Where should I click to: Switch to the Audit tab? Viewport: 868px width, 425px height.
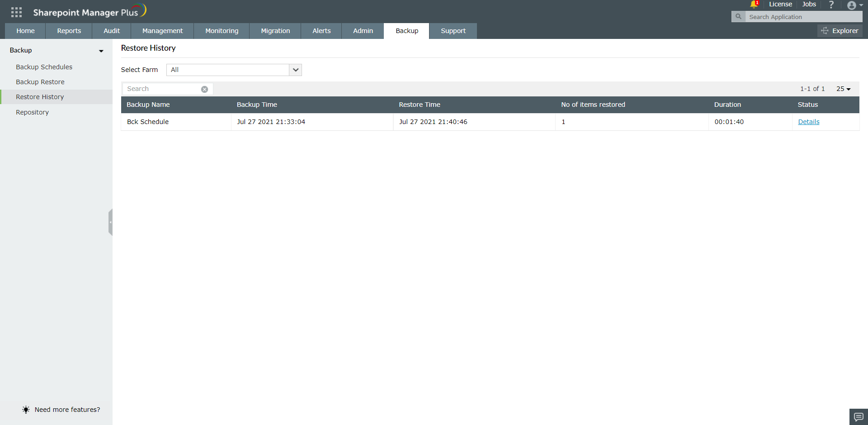point(111,31)
